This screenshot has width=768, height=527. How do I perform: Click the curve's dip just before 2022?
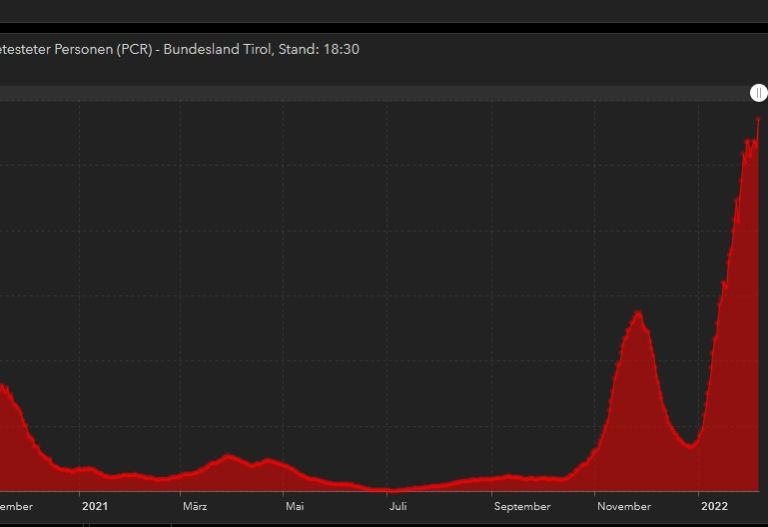(x=690, y=446)
